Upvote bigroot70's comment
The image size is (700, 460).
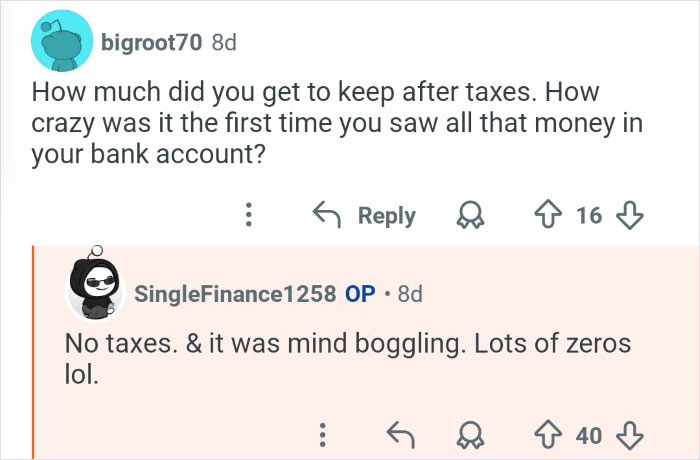pos(548,215)
